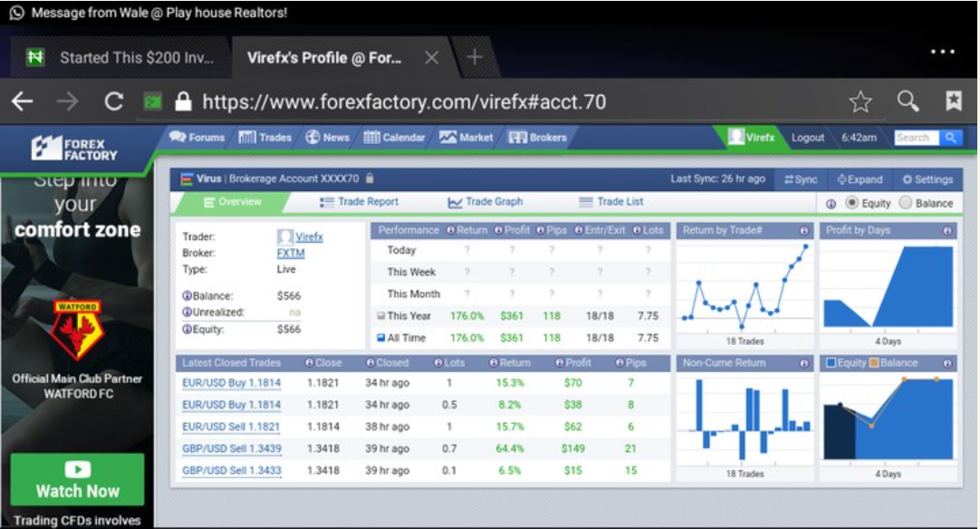Click info icon next to Balance label
Image resolution: width=980 pixels, height=529 pixels.
(187, 296)
